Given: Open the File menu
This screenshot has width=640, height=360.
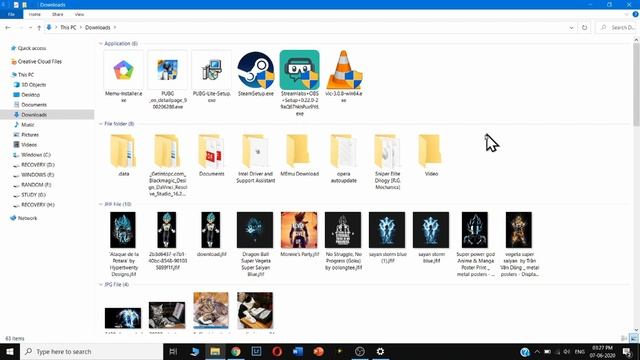Looking at the screenshot, I should pos(11,14).
